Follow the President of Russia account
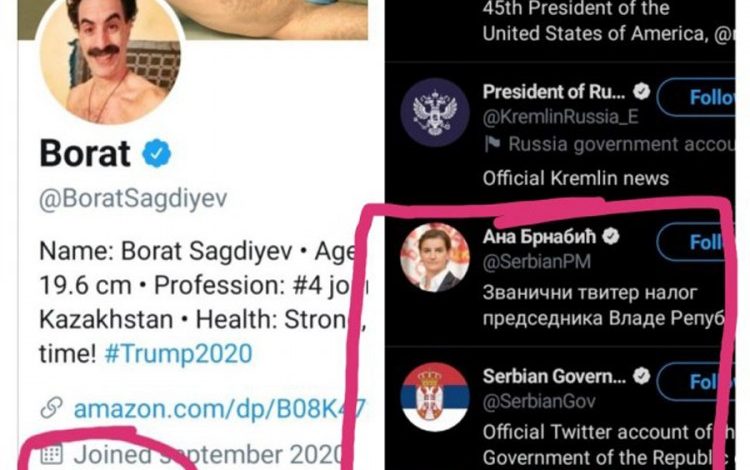This screenshot has width=750, height=470. [703, 98]
